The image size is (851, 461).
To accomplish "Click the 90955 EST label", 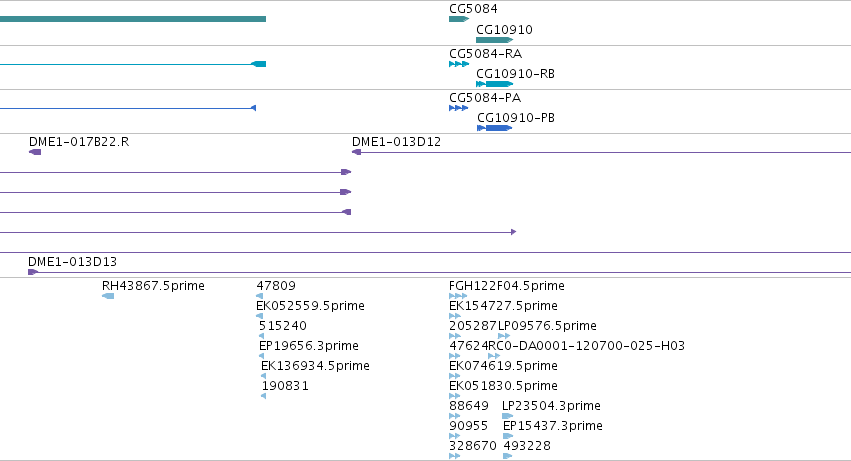I will (468, 426).
